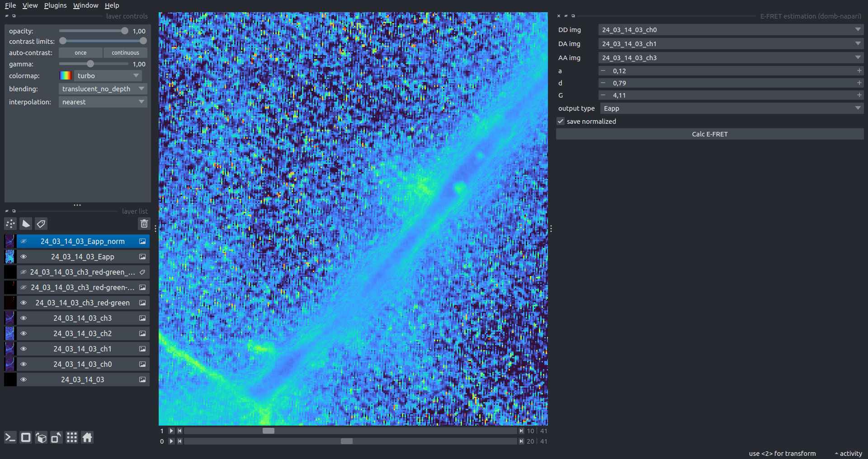The image size is (868, 459).
Task: Step forward one frame on axis 0
Action: [521, 441]
